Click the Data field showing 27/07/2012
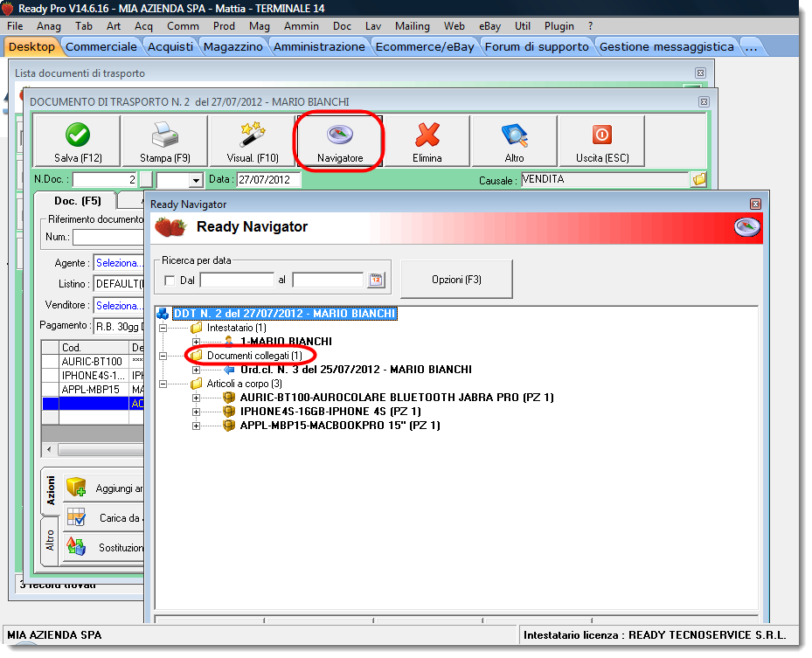The height and width of the screenshot is (658, 812). coord(268,180)
